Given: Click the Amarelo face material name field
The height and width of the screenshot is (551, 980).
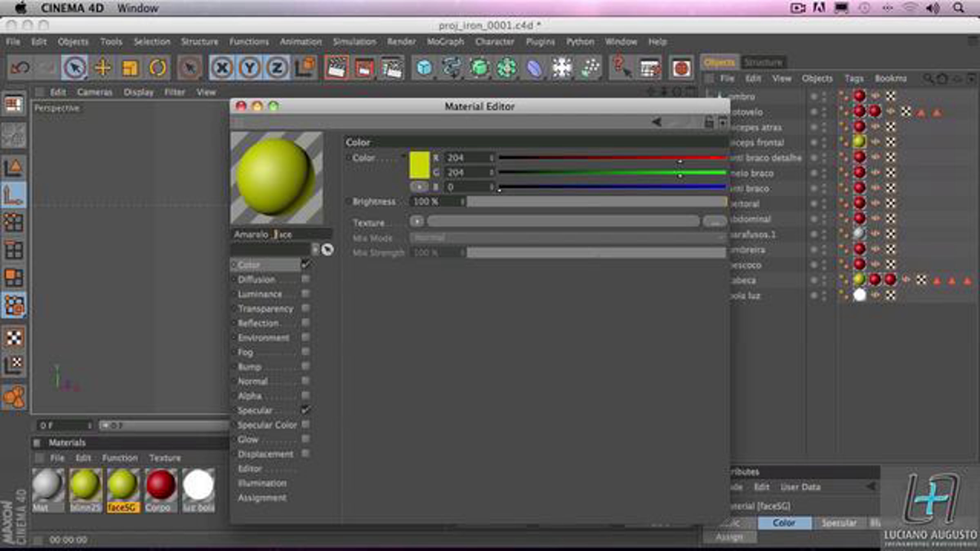Looking at the screenshot, I should coord(282,235).
